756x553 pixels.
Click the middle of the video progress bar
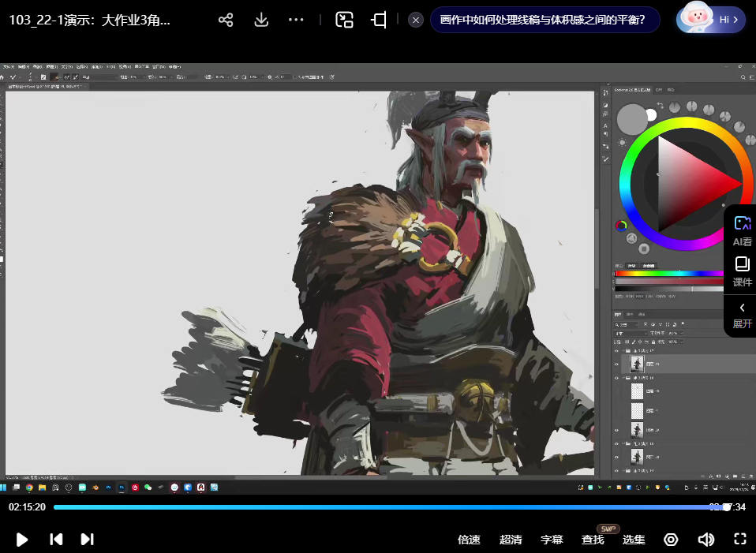[391, 507]
